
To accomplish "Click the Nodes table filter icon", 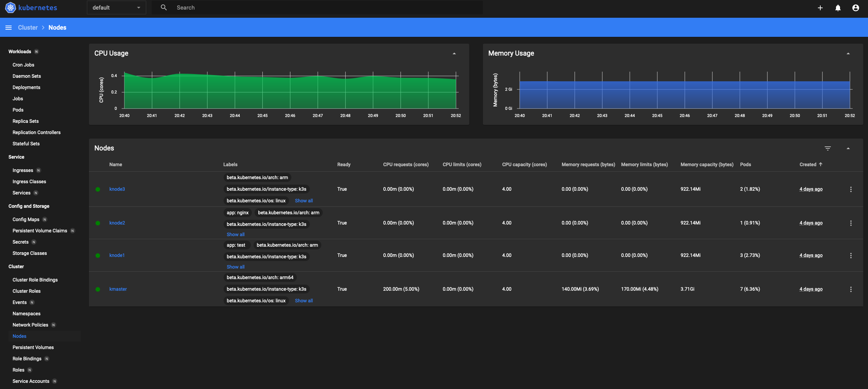I will [x=828, y=148].
